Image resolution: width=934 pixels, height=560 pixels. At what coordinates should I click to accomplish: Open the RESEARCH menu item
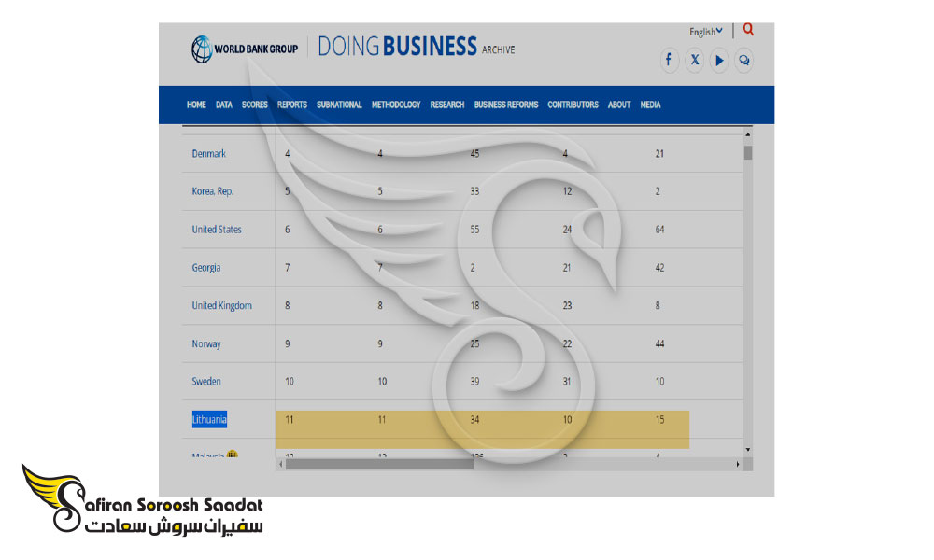447,105
